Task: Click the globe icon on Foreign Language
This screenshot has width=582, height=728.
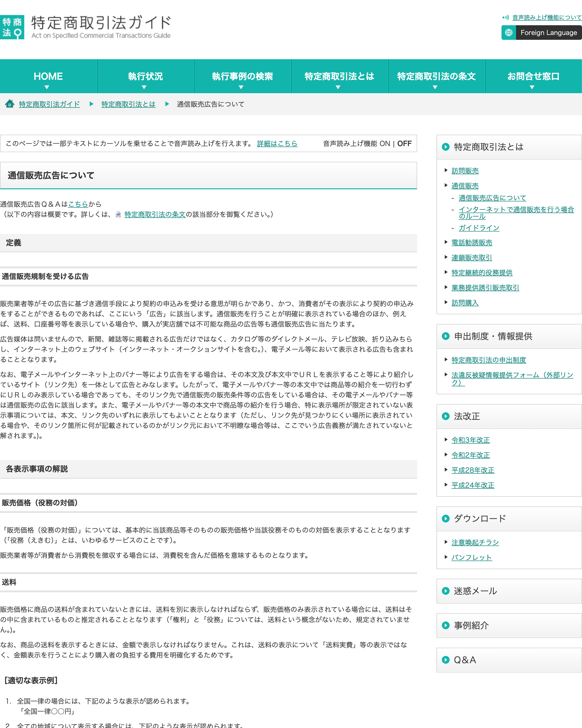Action: click(509, 33)
